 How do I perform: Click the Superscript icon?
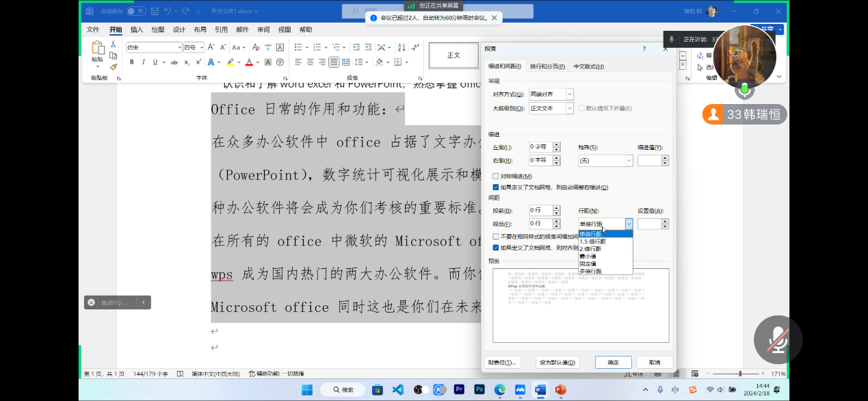tap(197, 62)
